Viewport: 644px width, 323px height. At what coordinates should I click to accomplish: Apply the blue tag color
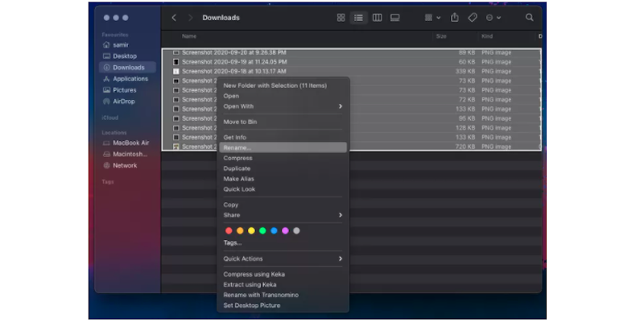(274, 230)
